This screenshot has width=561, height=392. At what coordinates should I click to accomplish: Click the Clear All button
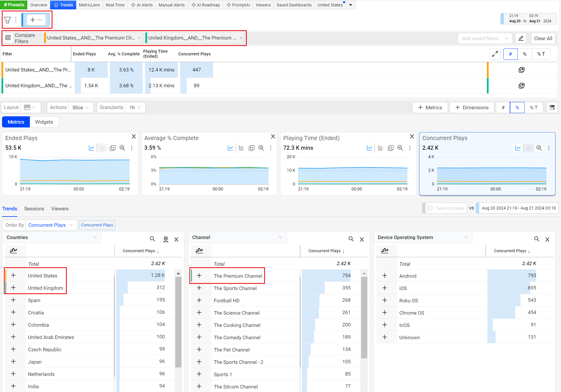point(543,38)
